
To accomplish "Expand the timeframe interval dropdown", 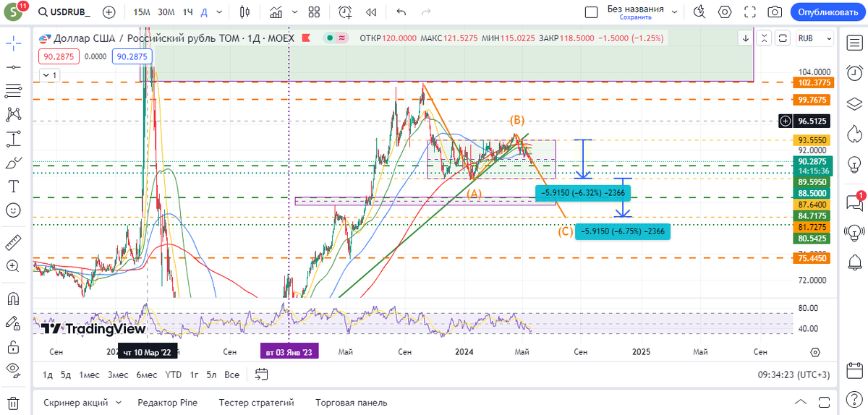I will pyautogui.click(x=221, y=12).
